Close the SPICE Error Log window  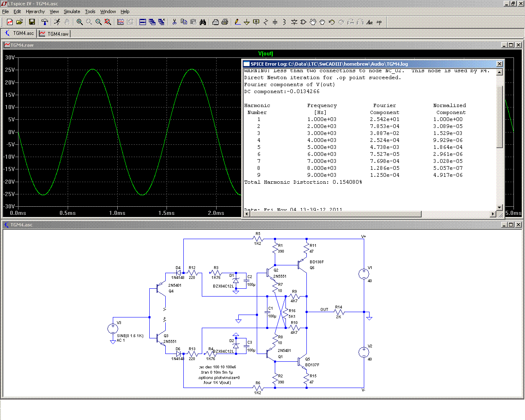point(499,64)
